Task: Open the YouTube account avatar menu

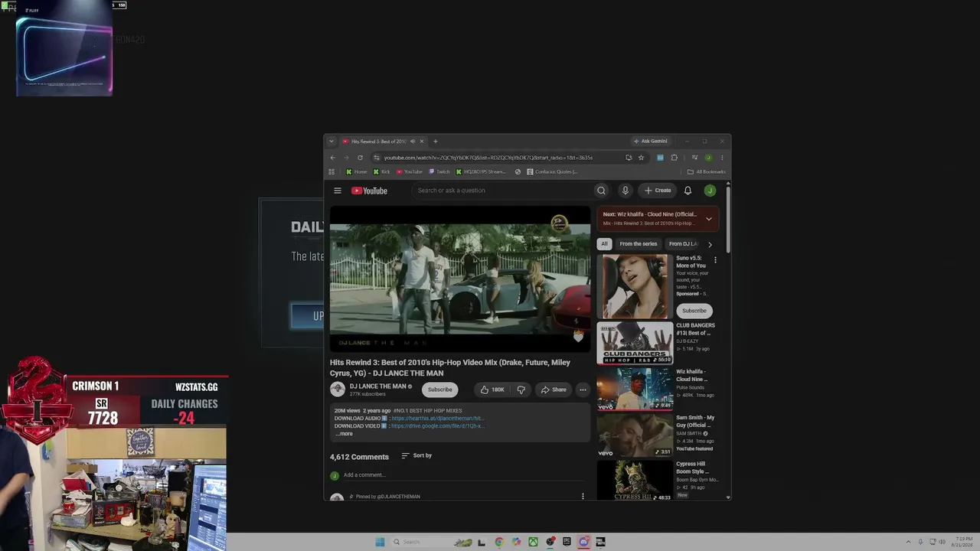Action: point(710,191)
